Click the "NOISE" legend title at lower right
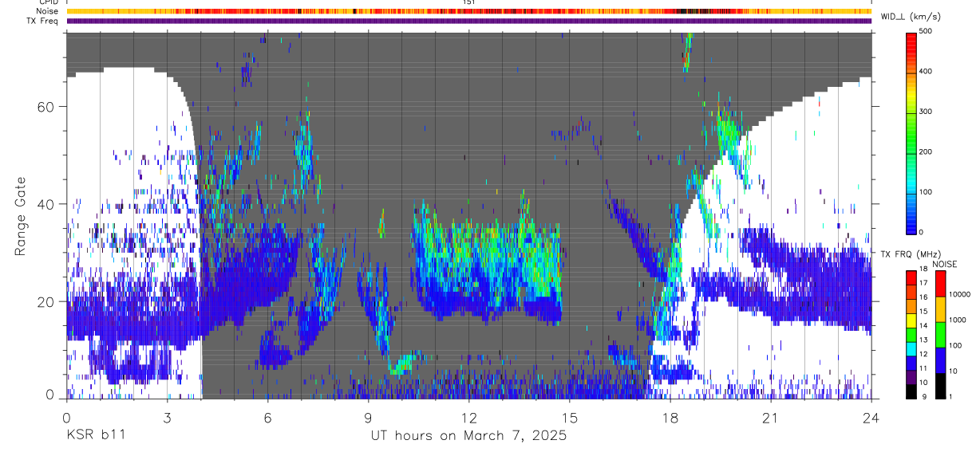The image size is (980, 452). point(944,264)
